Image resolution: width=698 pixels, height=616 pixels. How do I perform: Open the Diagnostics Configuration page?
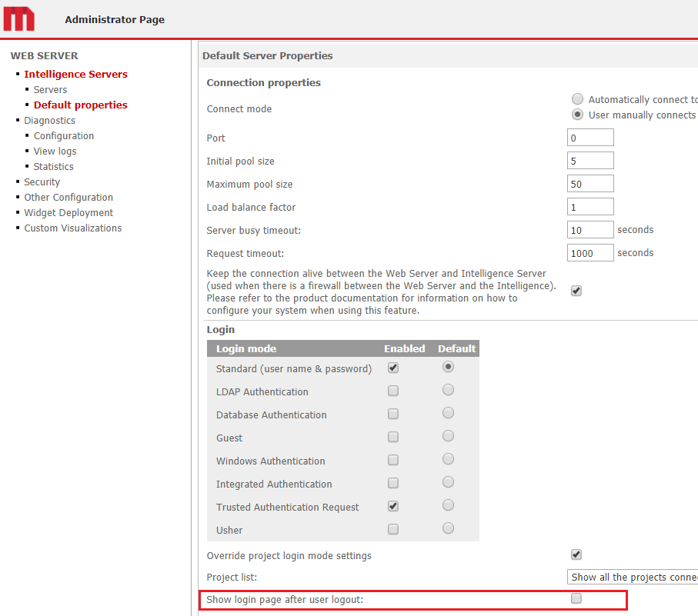click(63, 135)
